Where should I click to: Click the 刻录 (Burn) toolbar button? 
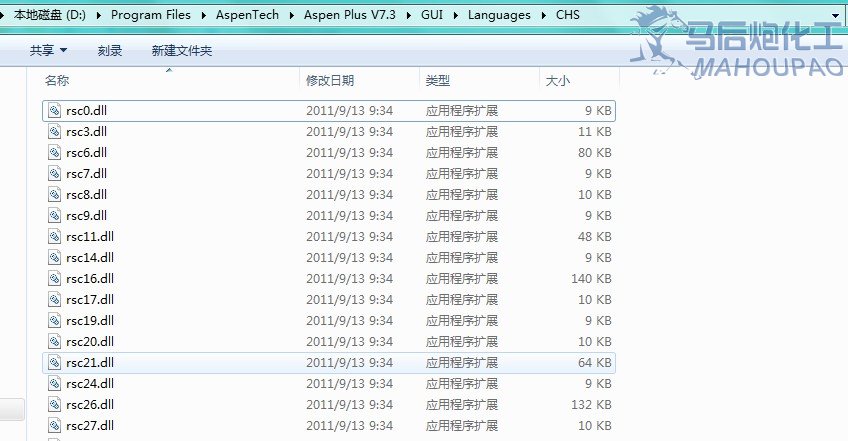pyautogui.click(x=110, y=50)
